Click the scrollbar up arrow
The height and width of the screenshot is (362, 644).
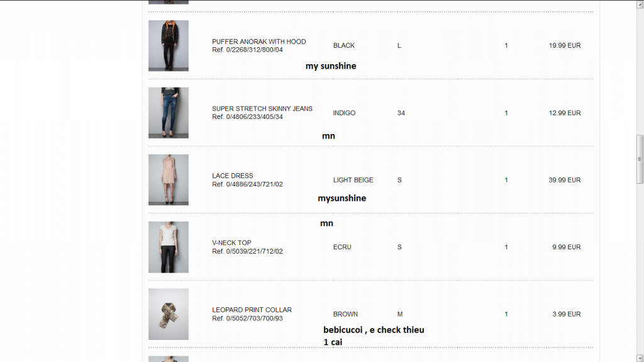tap(640, 4)
